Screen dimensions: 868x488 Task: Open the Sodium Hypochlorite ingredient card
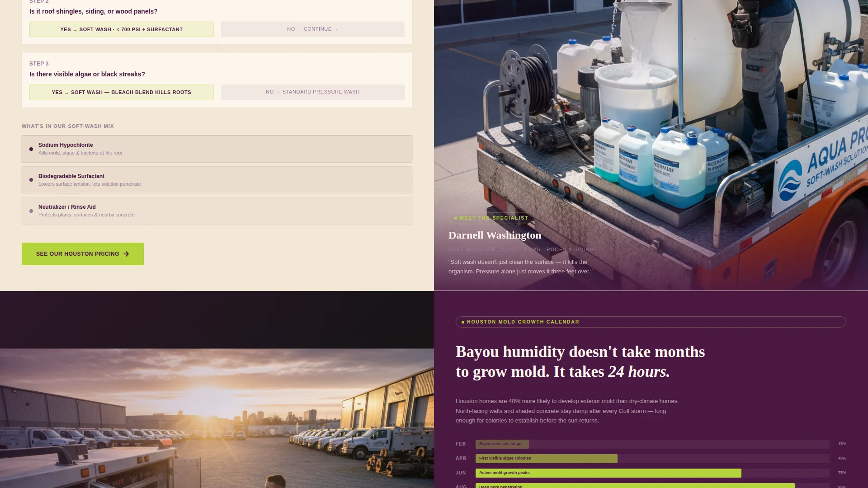217,149
